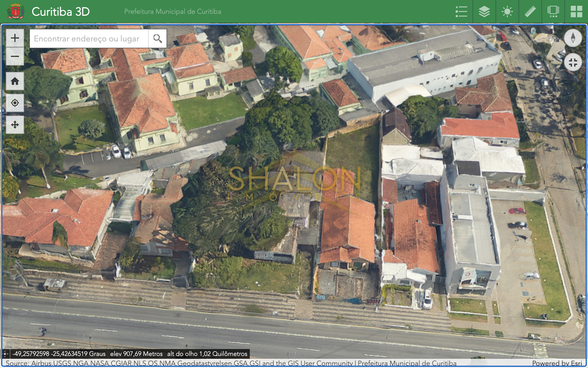Click the 'elev 907,69 Metros' readout

tap(136, 354)
